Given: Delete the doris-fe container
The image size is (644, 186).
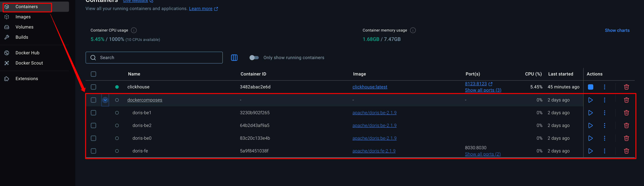Looking at the screenshot, I should [x=626, y=151].
